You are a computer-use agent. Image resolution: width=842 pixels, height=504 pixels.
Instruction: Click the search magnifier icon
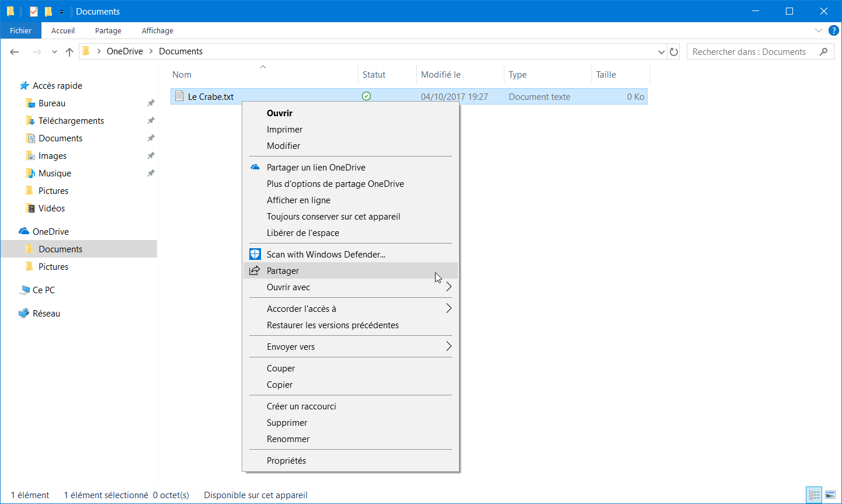[x=824, y=51]
